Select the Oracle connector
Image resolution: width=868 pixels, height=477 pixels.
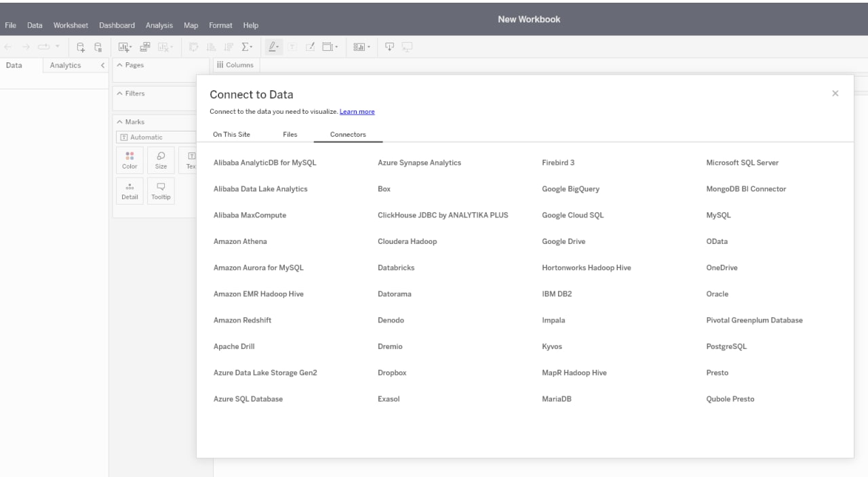(x=717, y=294)
